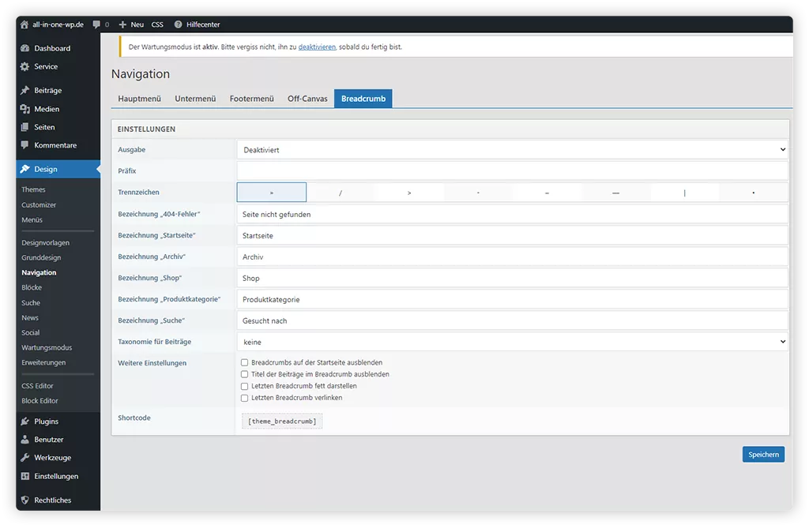Click the Speichern button
This screenshot has width=809, height=532.
click(763, 454)
